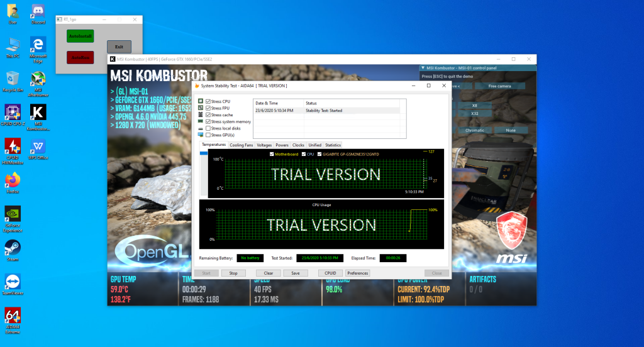Image resolution: width=644 pixels, height=347 pixels.
Task: Click the Save button in AIDA64
Action: 296,273
